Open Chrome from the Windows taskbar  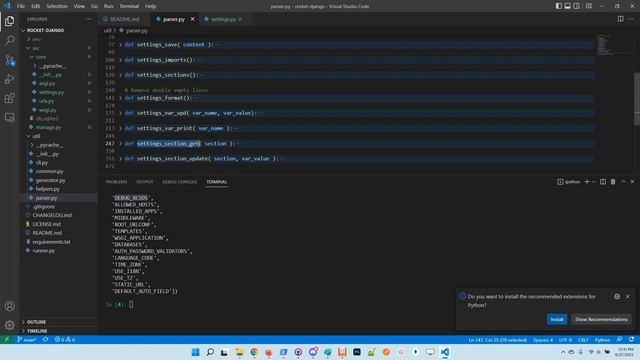(x=254, y=352)
